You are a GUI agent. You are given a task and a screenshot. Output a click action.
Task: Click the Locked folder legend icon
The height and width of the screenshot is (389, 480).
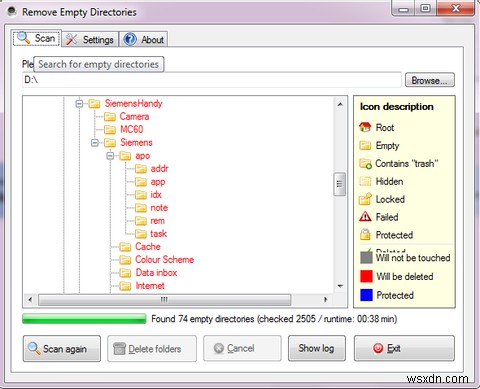[365, 199]
